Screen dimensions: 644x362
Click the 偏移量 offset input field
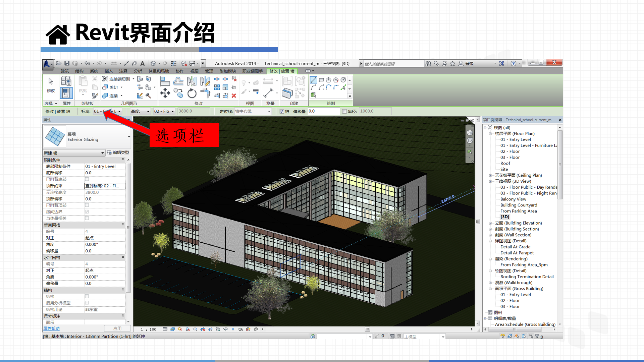(324, 111)
